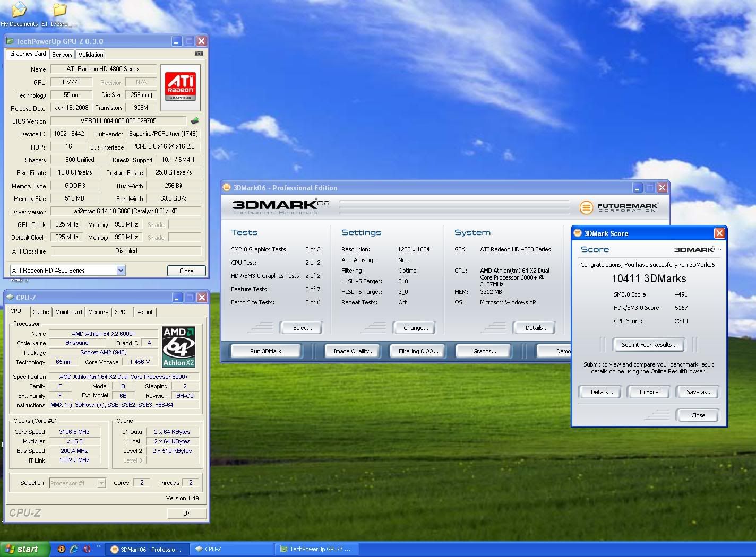Image resolution: width=756 pixels, height=557 pixels.
Task: Click the Bus Interface PCI-E value in GPU-Z
Action: [164, 146]
